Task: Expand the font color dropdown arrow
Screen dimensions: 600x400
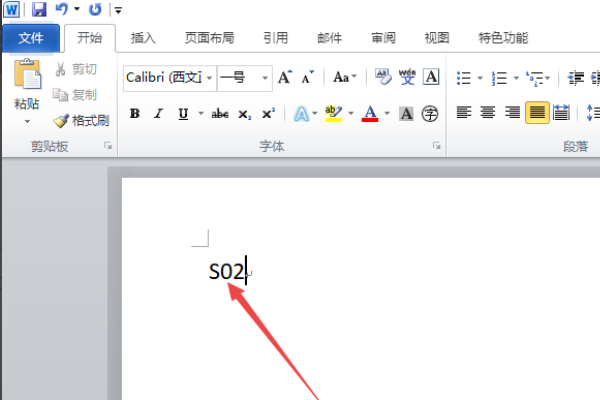Action: (387, 113)
